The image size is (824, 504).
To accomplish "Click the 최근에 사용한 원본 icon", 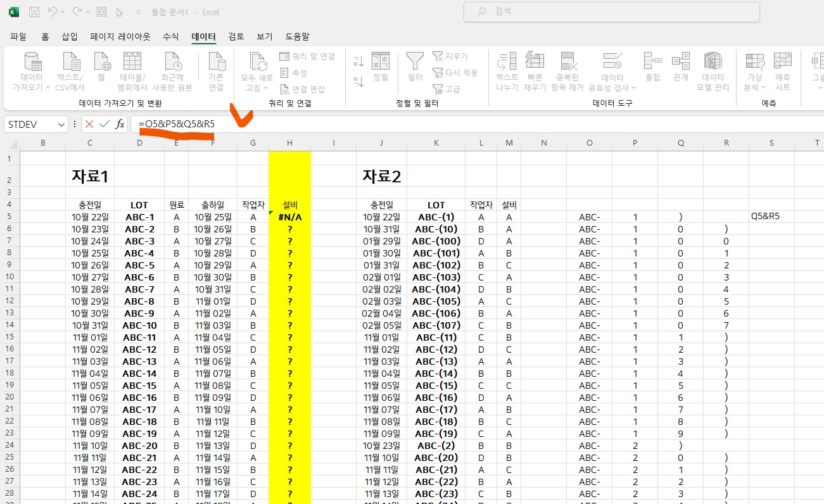I will click(172, 61).
